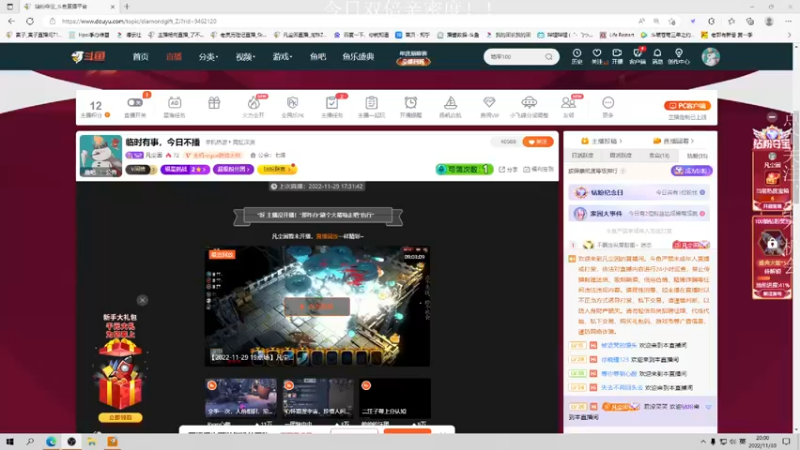Collapse the 钻粉夺宝 side widget
This screenshot has width=800, height=450.
pos(772,117)
